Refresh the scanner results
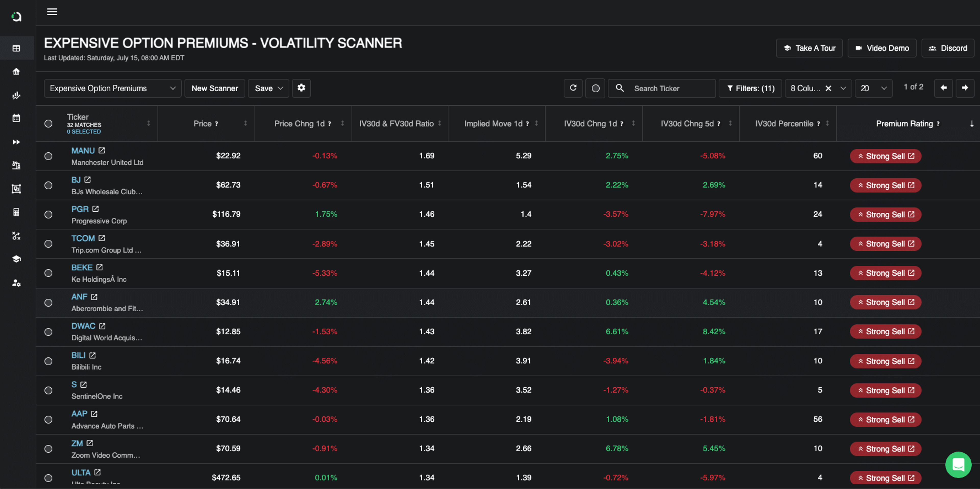This screenshot has height=489, width=980. point(573,88)
